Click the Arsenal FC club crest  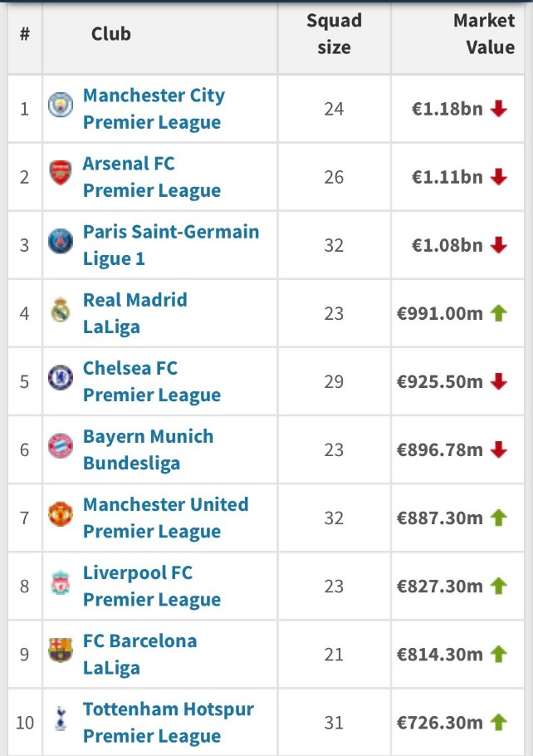[61, 174]
